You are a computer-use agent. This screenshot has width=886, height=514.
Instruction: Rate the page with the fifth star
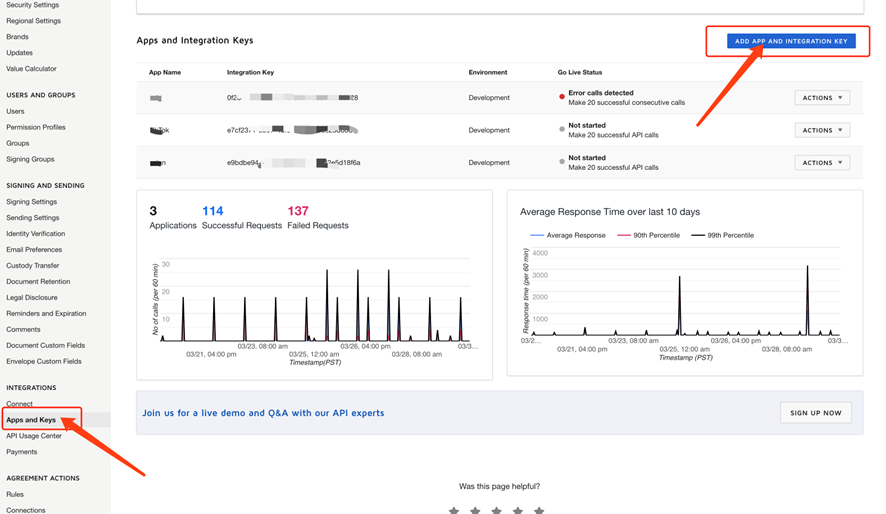(539, 510)
